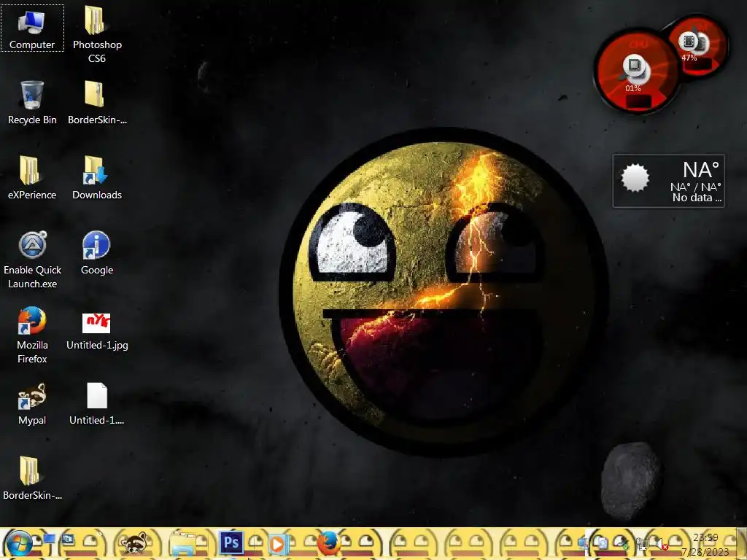747x560 pixels.
Task: Select Enable Quick Launch.exe icon
Action: (32, 260)
